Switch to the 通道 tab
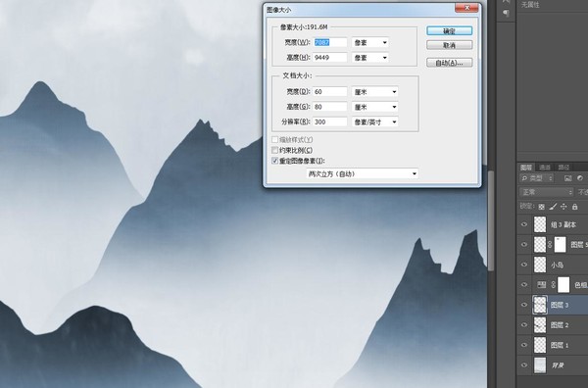Image resolution: width=588 pixels, height=388 pixels. point(545,168)
